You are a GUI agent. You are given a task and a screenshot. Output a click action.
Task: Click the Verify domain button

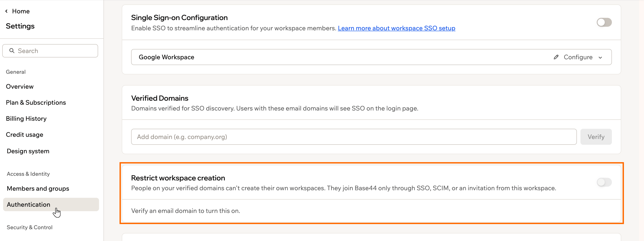[596, 137]
